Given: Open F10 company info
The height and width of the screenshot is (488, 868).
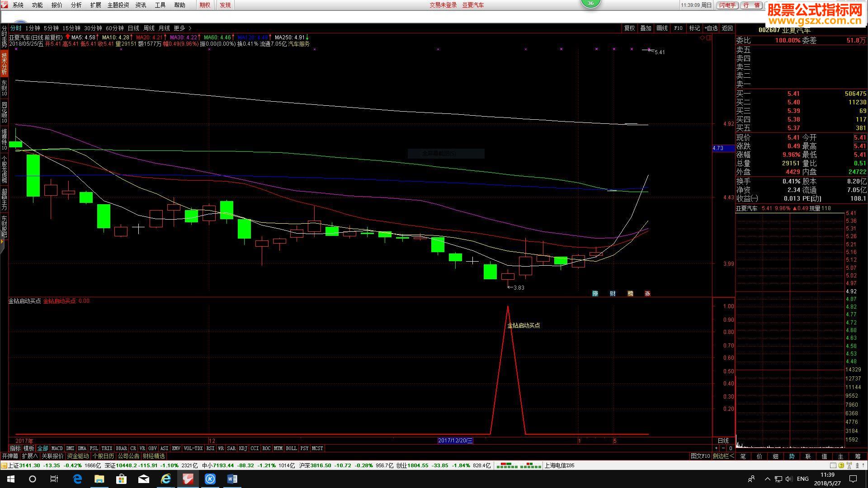Looking at the screenshot, I should click(678, 28).
